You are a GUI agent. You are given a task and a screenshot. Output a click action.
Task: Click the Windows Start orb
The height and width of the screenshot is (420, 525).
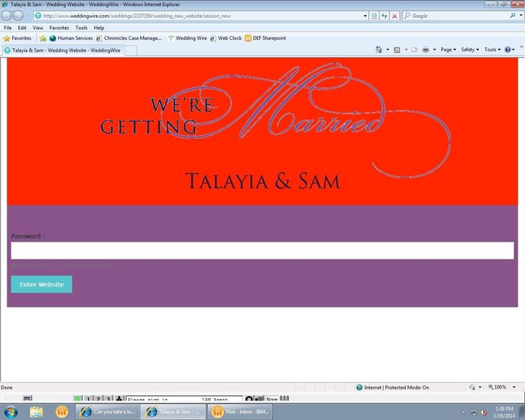10,411
